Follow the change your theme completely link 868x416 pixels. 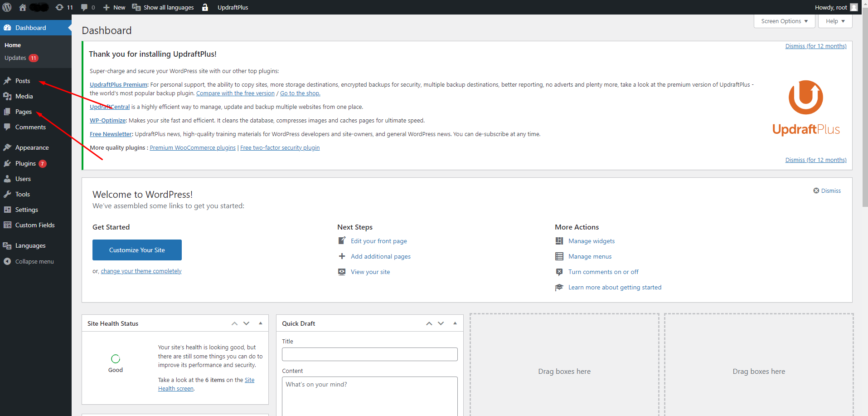click(x=141, y=271)
